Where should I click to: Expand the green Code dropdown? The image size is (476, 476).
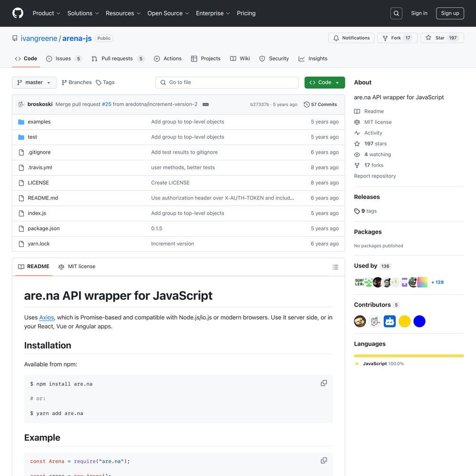tap(324, 82)
